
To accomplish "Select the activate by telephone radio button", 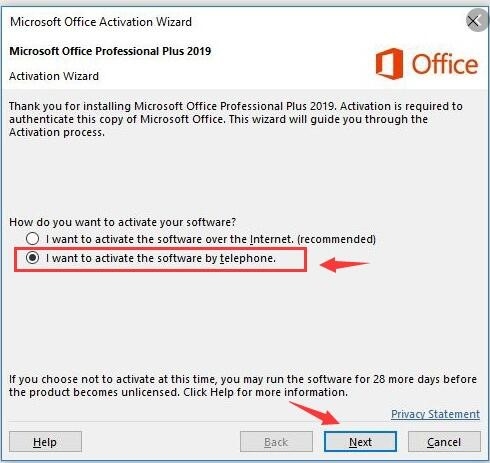I will pos(32,258).
